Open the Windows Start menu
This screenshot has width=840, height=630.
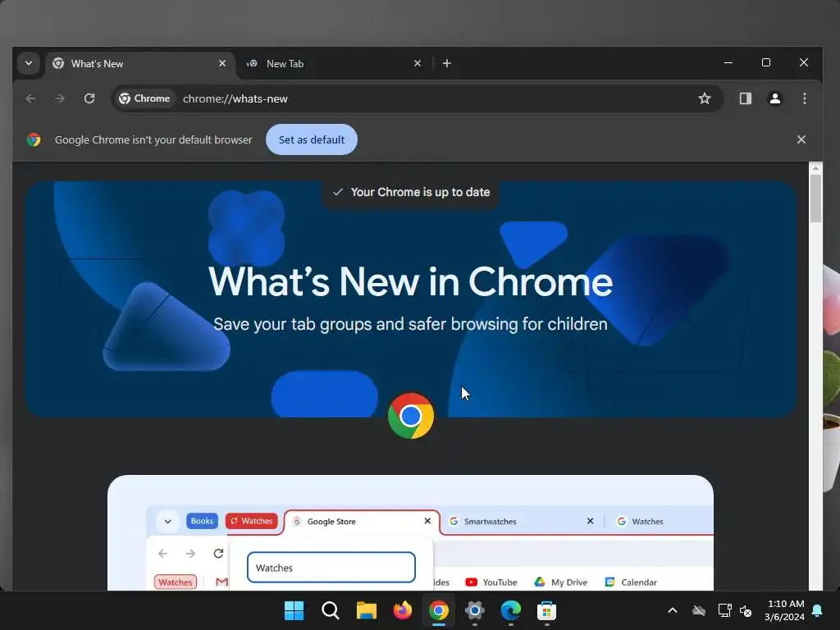click(x=294, y=610)
